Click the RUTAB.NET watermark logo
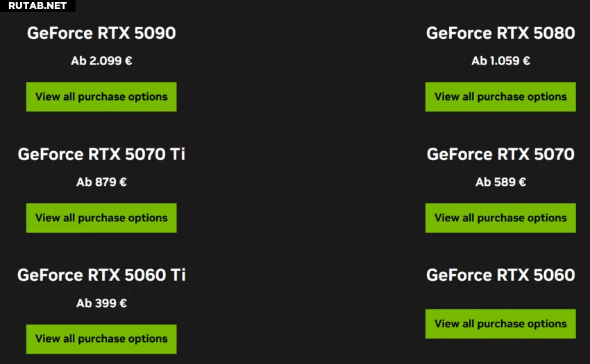Screen dimensions: 590x364 [37, 6]
